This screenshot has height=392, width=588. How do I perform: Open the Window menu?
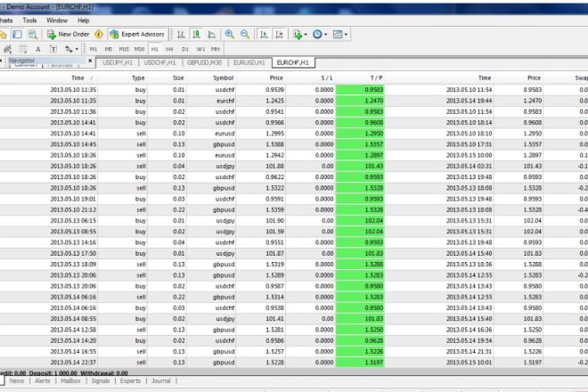(x=57, y=20)
